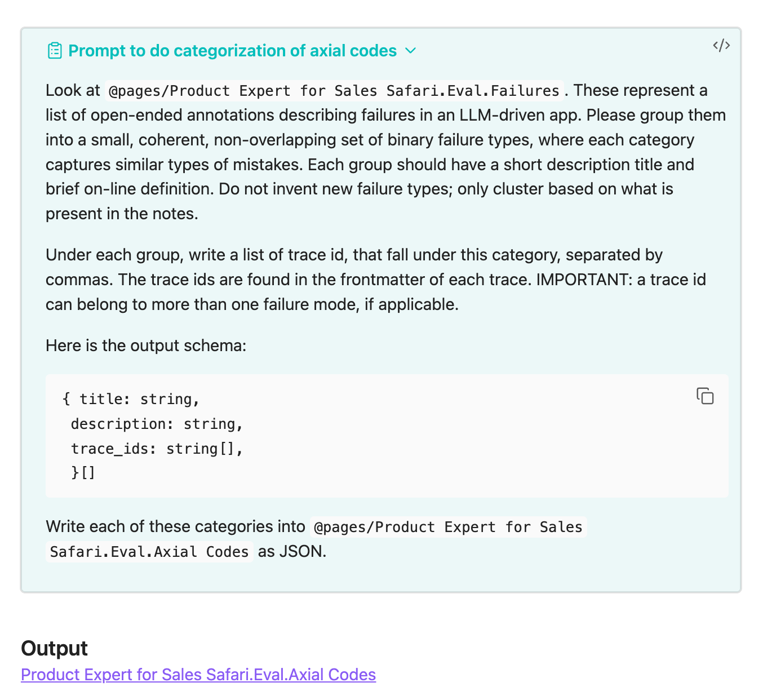Click the "Look at" text opening the prompt
The image size is (763, 700).
click(73, 90)
